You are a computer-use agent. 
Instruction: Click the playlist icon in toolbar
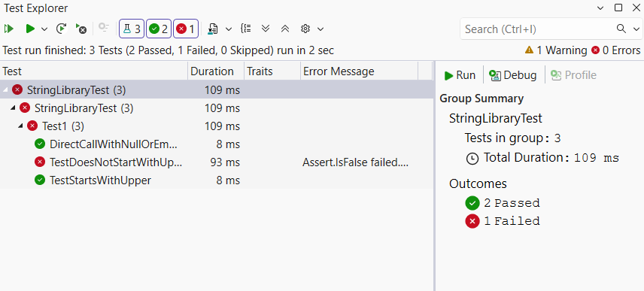click(x=213, y=29)
